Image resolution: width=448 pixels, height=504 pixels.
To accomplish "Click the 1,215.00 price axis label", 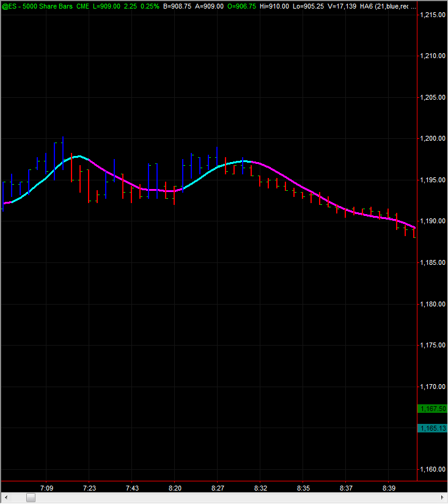I will pos(433,15).
